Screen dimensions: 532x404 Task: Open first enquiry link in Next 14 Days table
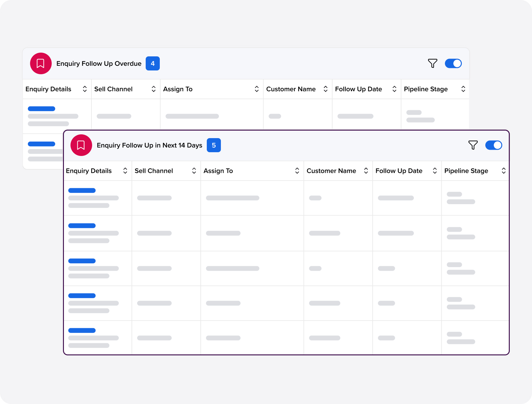click(x=82, y=190)
